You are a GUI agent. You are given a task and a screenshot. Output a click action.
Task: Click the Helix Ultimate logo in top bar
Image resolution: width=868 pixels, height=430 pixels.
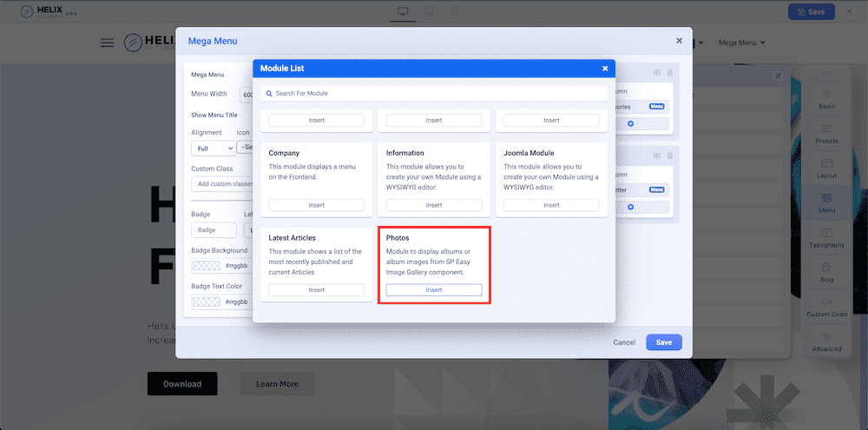click(48, 11)
